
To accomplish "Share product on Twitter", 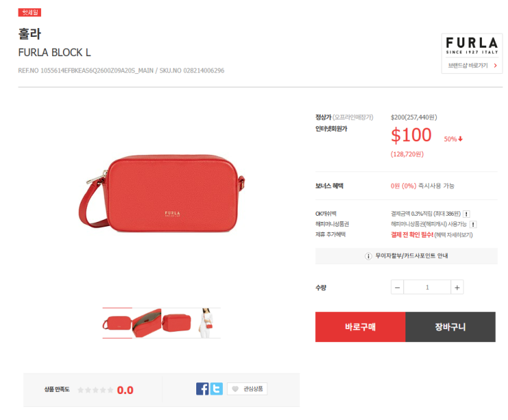I will [217, 389].
